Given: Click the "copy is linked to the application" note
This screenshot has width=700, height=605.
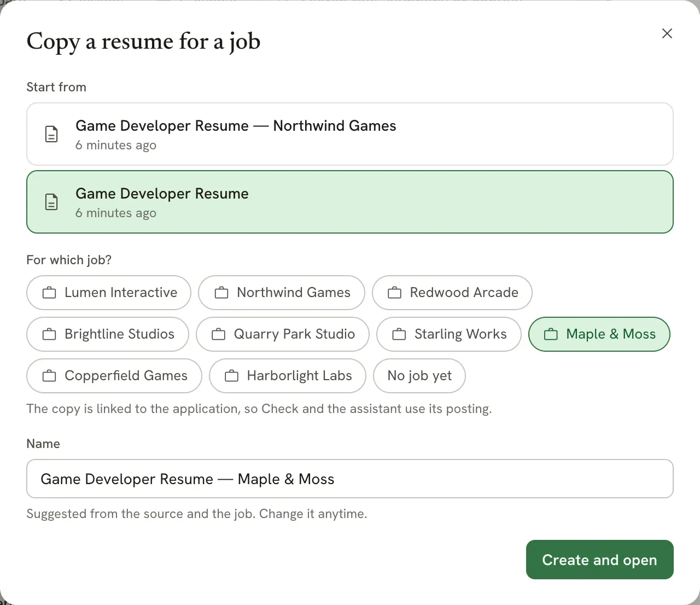Looking at the screenshot, I should click(x=259, y=409).
